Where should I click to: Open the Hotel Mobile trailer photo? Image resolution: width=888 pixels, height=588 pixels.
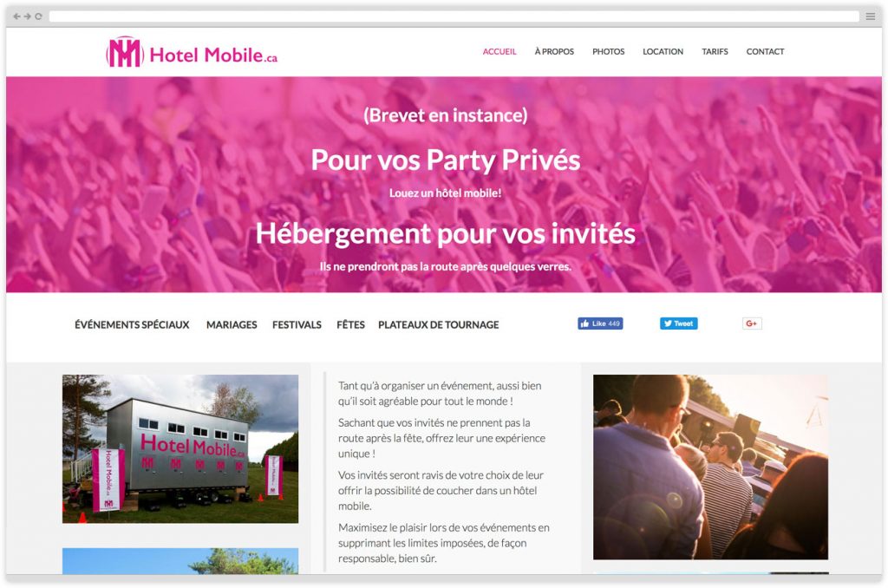[x=180, y=448]
